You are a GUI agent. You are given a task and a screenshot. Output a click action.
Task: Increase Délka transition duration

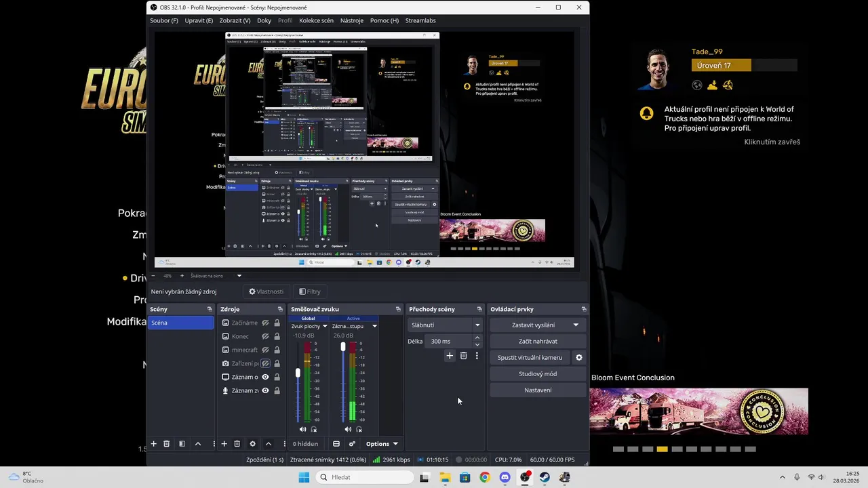[x=477, y=338]
